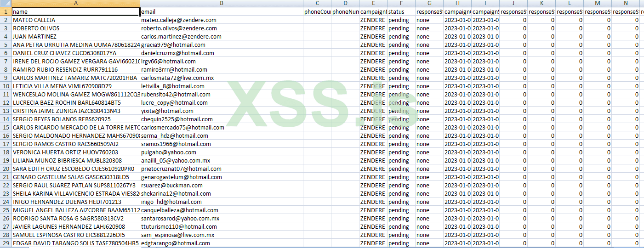This screenshot has width=644, height=248.
Task: Select column L header
Action: (570, 3)
